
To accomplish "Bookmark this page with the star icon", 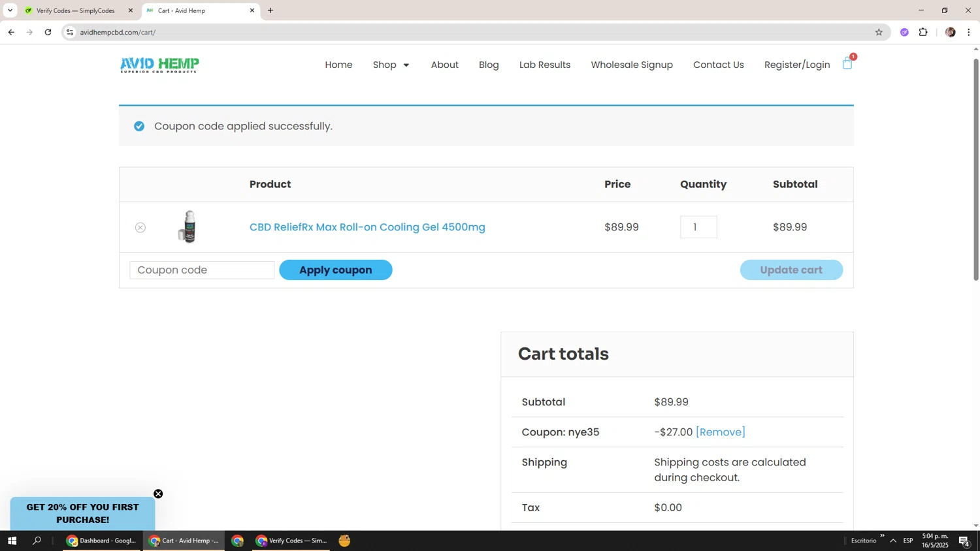I will (879, 32).
